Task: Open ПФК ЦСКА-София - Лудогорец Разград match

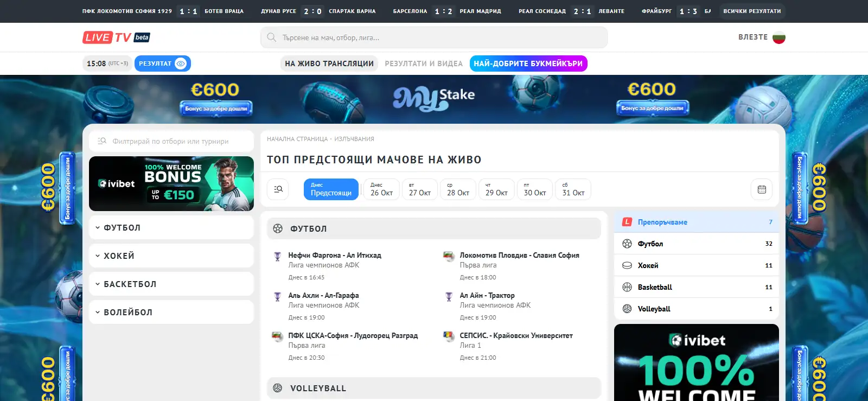Action: coord(353,335)
